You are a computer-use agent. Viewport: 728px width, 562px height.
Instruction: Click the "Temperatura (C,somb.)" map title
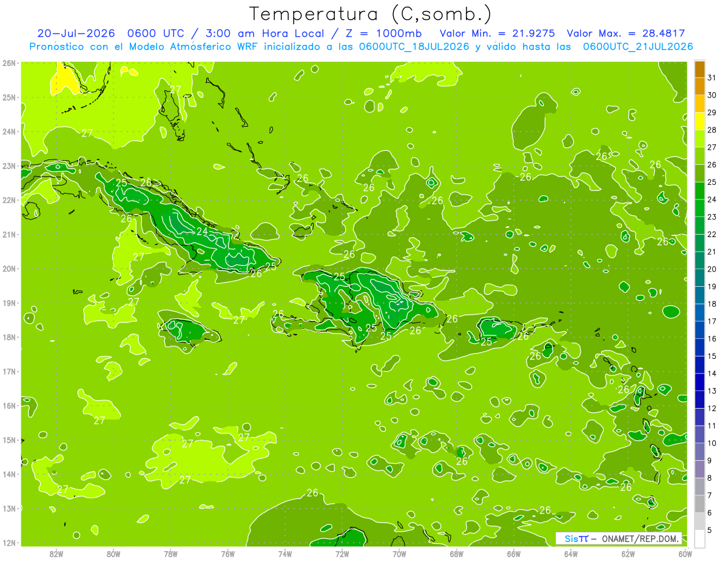click(371, 14)
